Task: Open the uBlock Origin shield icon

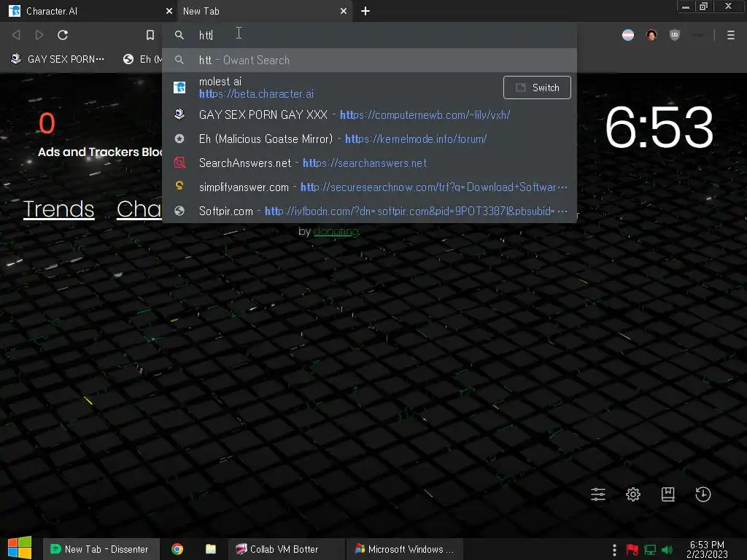Action: [x=675, y=35]
